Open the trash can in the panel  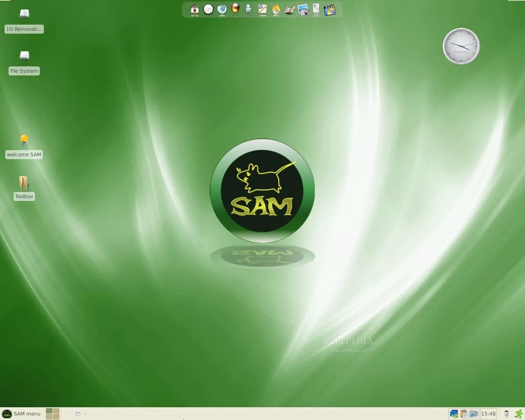click(x=507, y=414)
